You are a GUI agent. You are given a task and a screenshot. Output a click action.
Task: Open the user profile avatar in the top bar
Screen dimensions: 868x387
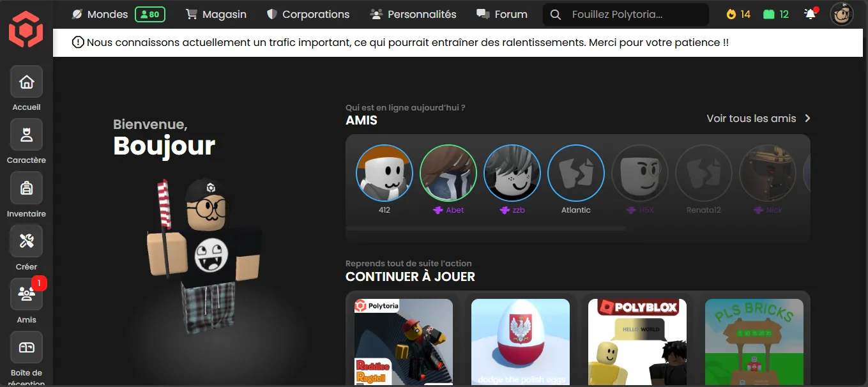click(x=841, y=14)
